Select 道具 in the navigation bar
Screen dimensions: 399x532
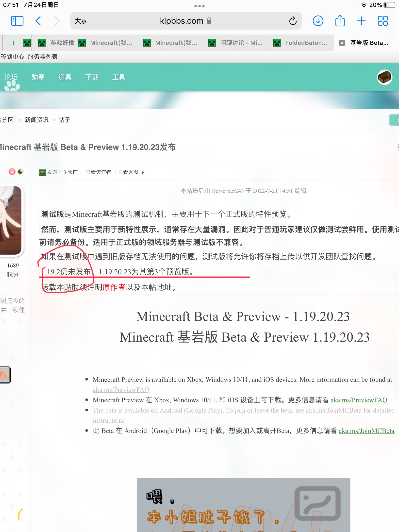(x=65, y=77)
